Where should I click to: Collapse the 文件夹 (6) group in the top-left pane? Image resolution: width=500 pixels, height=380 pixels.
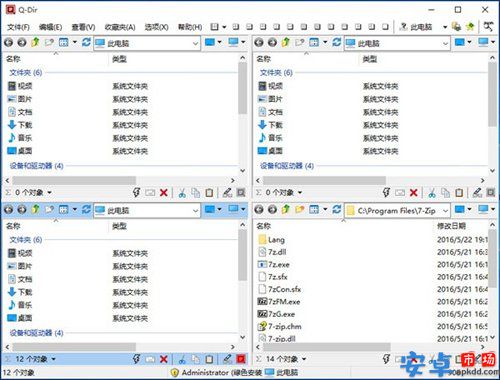click(26, 72)
